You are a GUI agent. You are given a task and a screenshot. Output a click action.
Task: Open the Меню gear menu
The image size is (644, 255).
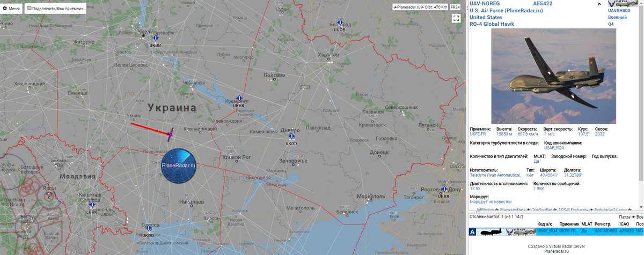click(12, 9)
